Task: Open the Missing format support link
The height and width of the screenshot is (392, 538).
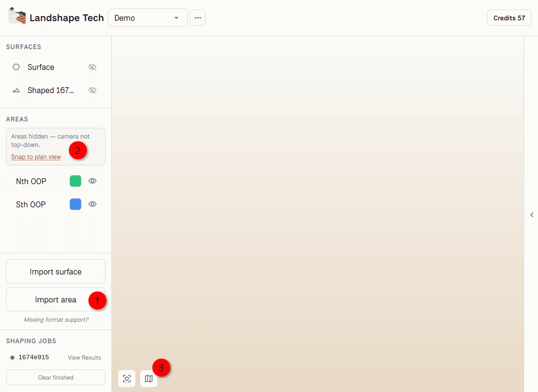Action: coord(56,320)
